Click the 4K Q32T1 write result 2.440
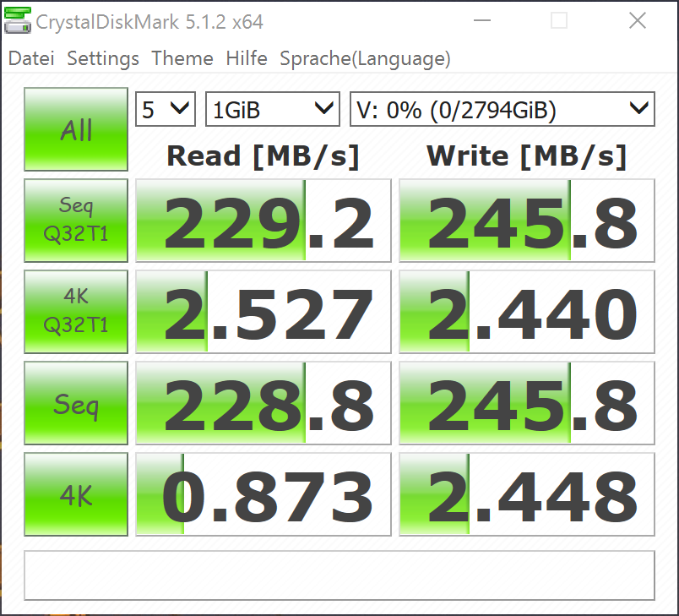 [527, 312]
